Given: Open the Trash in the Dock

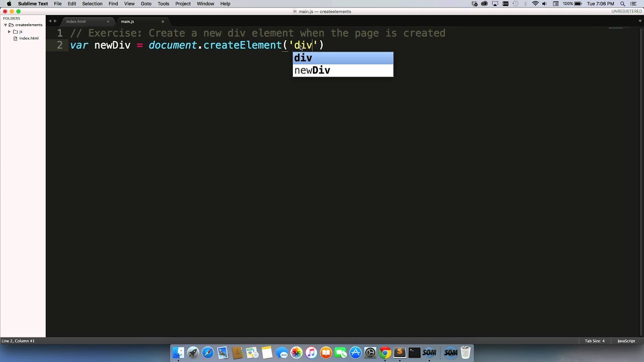Looking at the screenshot, I should [x=465, y=353].
